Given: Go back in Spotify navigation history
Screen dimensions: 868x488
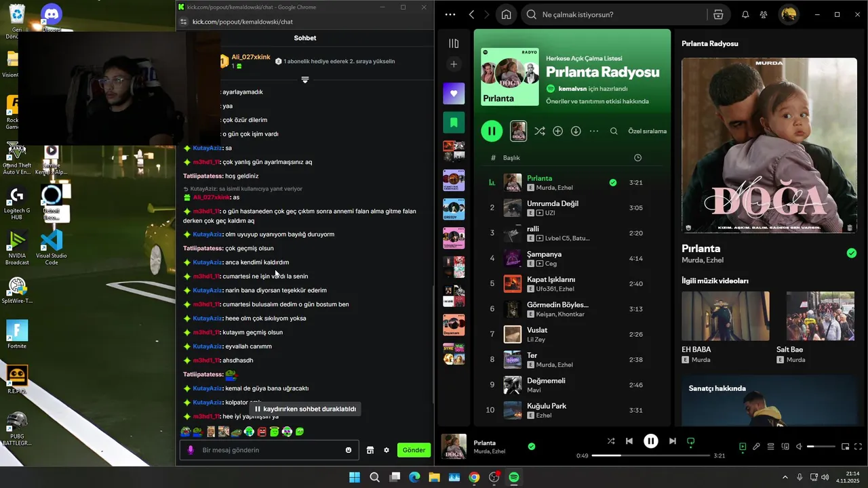Looking at the screenshot, I should (472, 14).
